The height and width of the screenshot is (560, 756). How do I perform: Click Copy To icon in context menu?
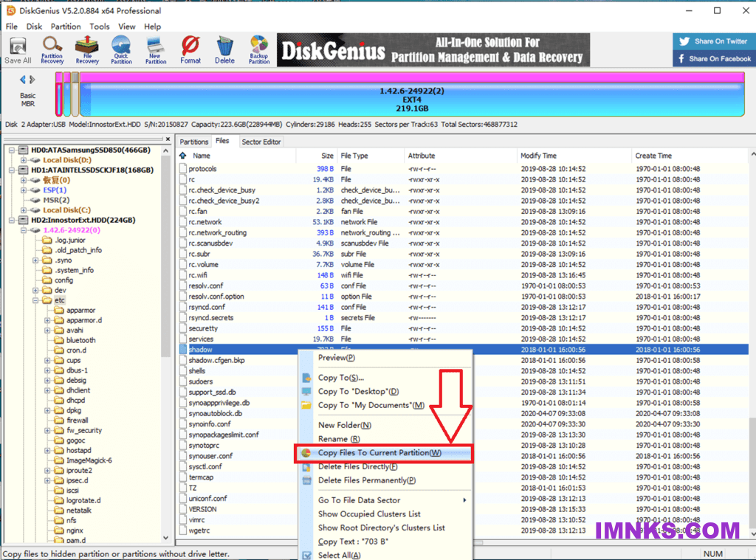[306, 378]
